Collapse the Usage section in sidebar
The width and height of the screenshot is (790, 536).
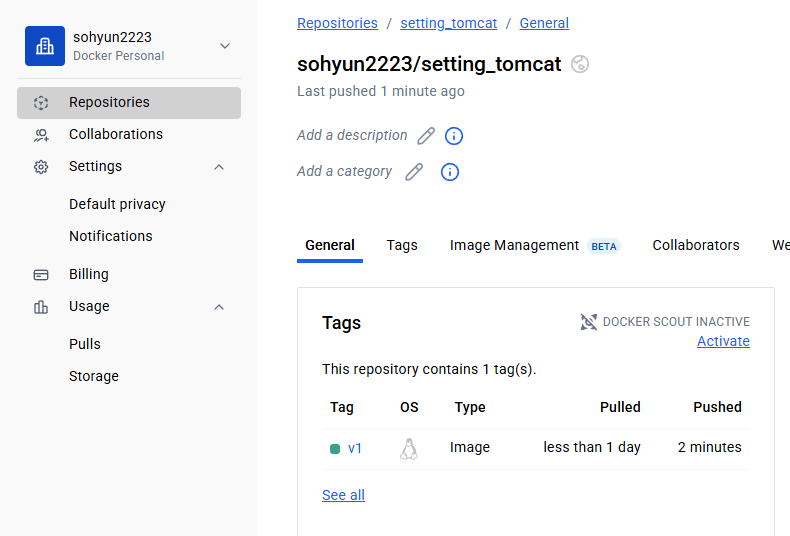tap(219, 307)
